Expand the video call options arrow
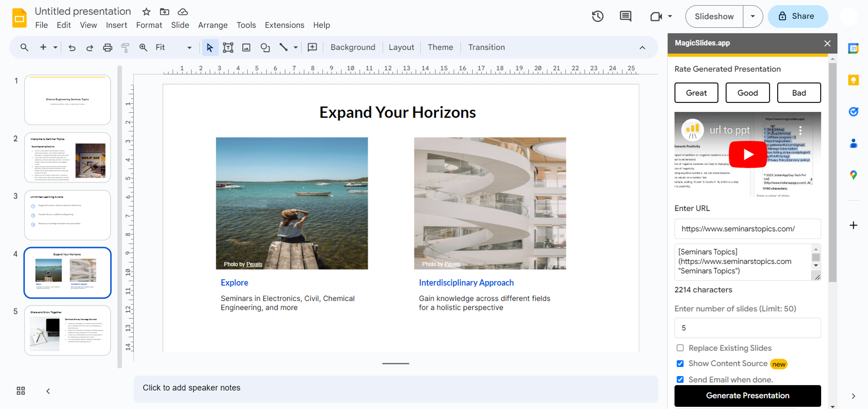The height and width of the screenshot is (409, 868). (670, 16)
